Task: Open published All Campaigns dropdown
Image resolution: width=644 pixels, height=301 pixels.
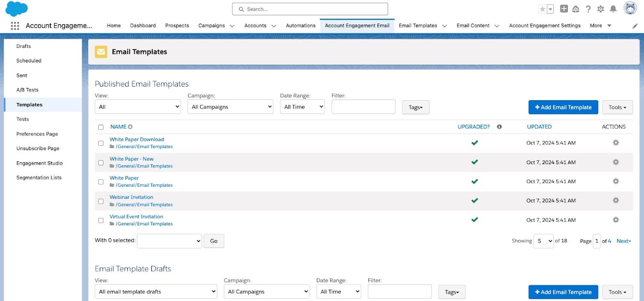Action: 230,107
